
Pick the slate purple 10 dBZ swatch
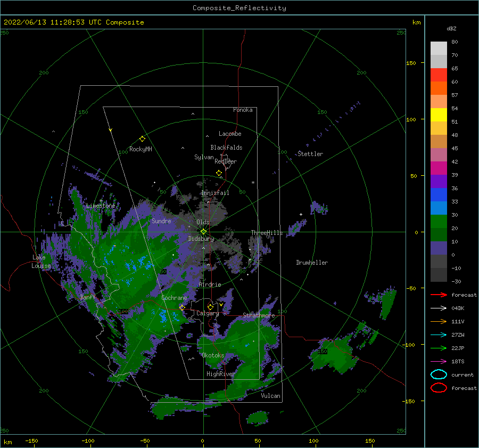coord(439,248)
